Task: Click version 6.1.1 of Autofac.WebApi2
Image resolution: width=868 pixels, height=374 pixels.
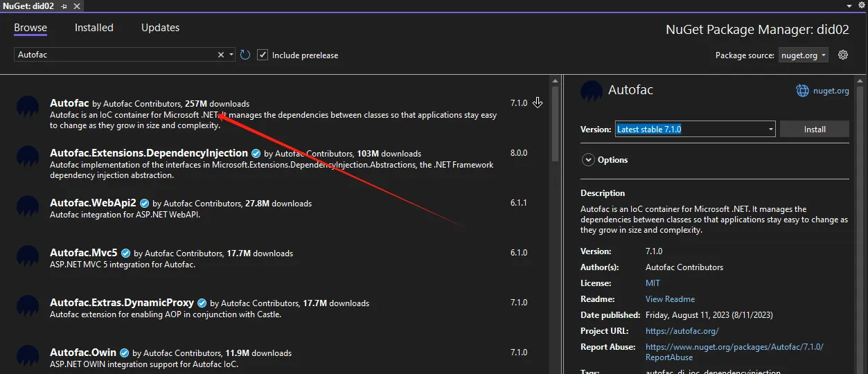Action: [x=519, y=203]
